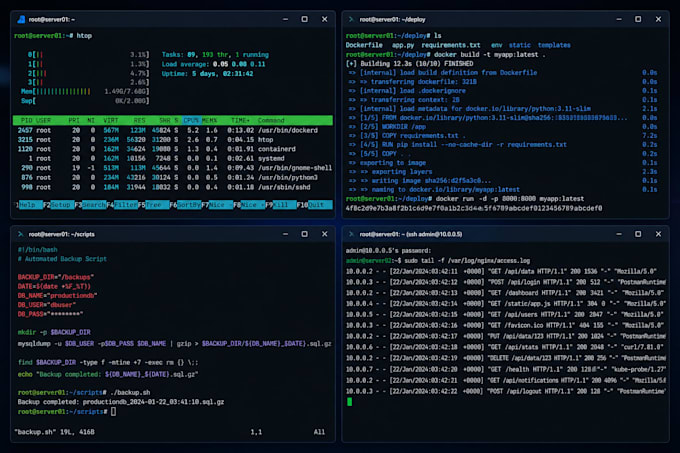Click the scripts window's terminal prompt icon
This screenshot has width=680, height=453.
(x=20, y=234)
